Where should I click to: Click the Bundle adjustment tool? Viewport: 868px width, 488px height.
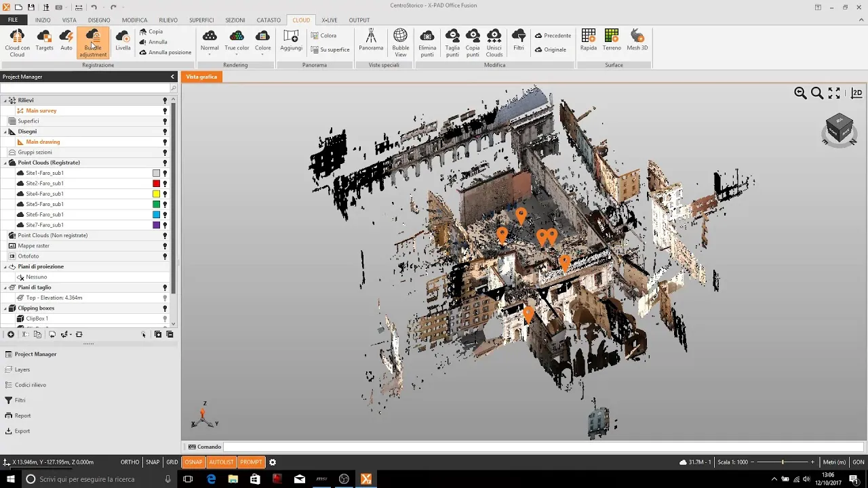[93, 41]
